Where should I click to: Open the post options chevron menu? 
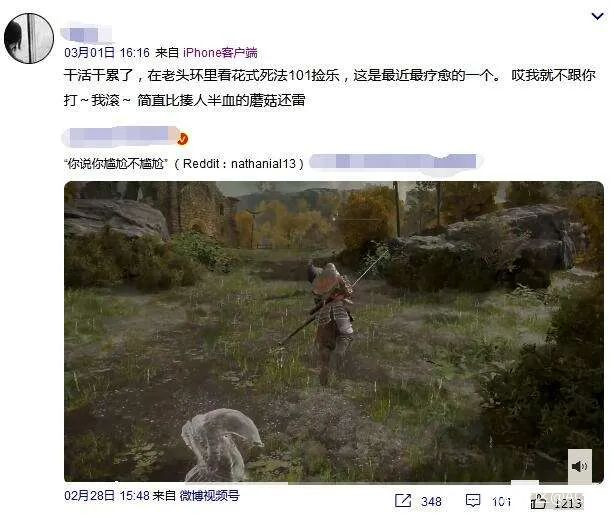click(597, 16)
